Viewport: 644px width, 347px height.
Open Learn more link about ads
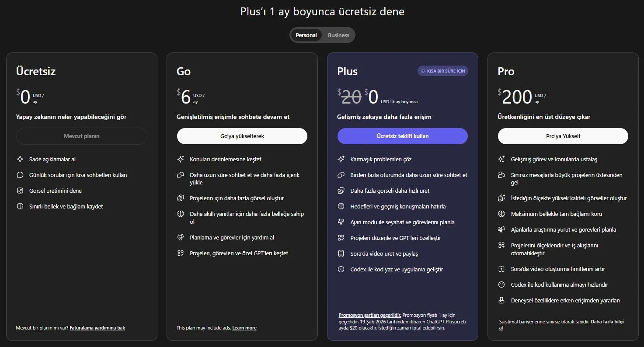point(244,328)
